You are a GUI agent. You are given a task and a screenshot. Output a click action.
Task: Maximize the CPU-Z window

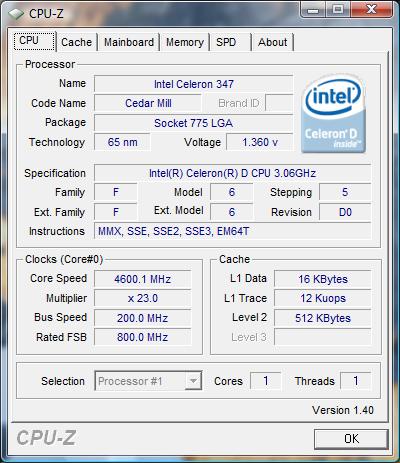point(338,9)
